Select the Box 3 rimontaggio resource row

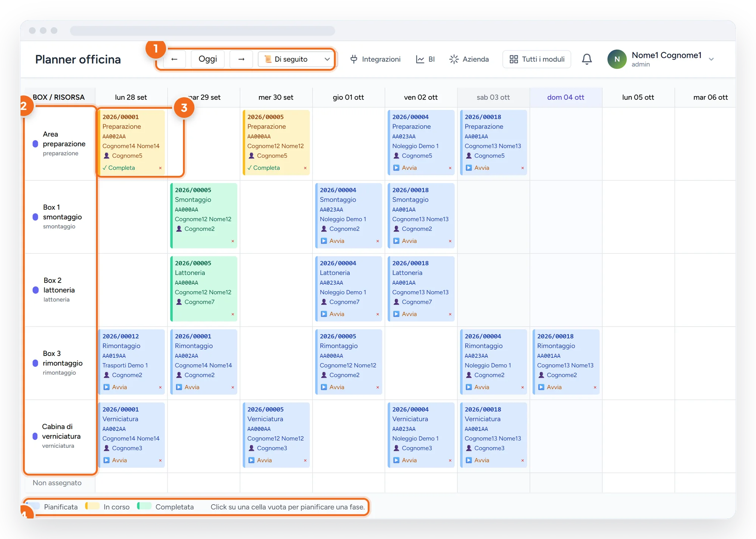click(x=60, y=363)
